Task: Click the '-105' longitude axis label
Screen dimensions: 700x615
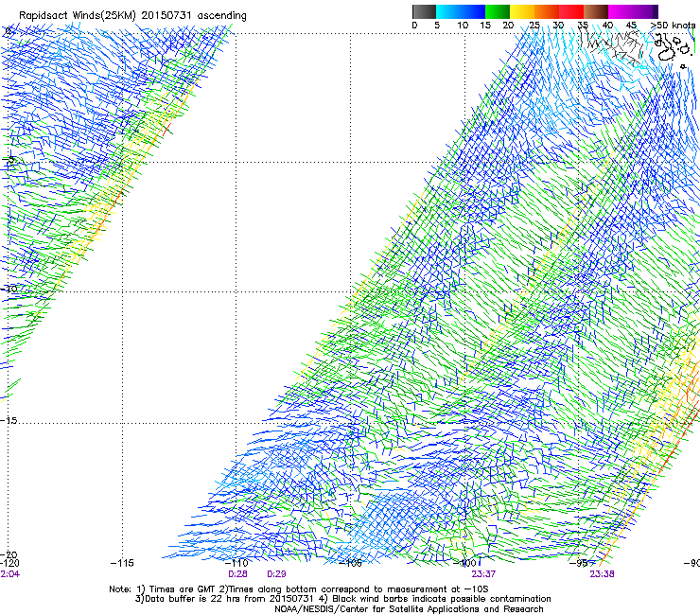Action: click(x=350, y=563)
